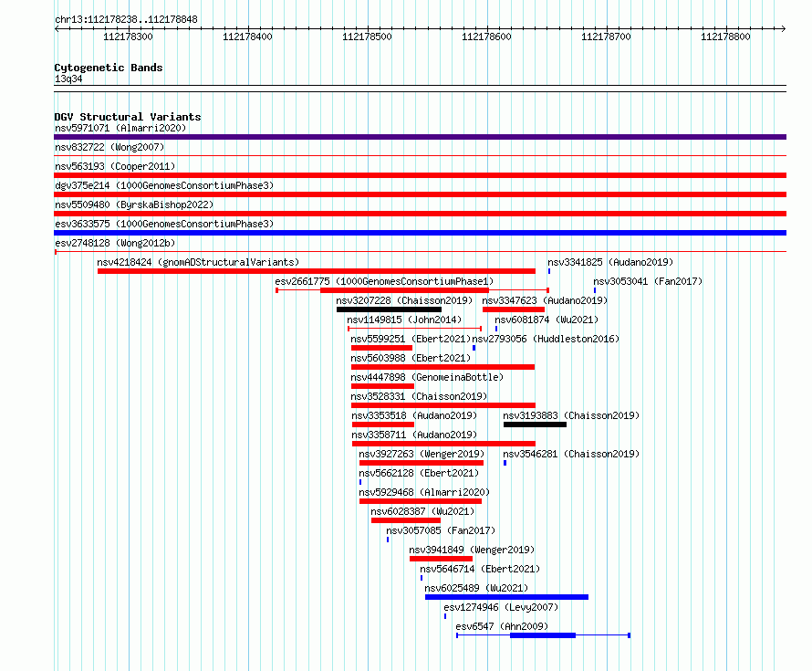This screenshot has height=671, width=812.
Task: Click nsv3927263 (Wenger2019) label
Action: click(x=422, y=454)
